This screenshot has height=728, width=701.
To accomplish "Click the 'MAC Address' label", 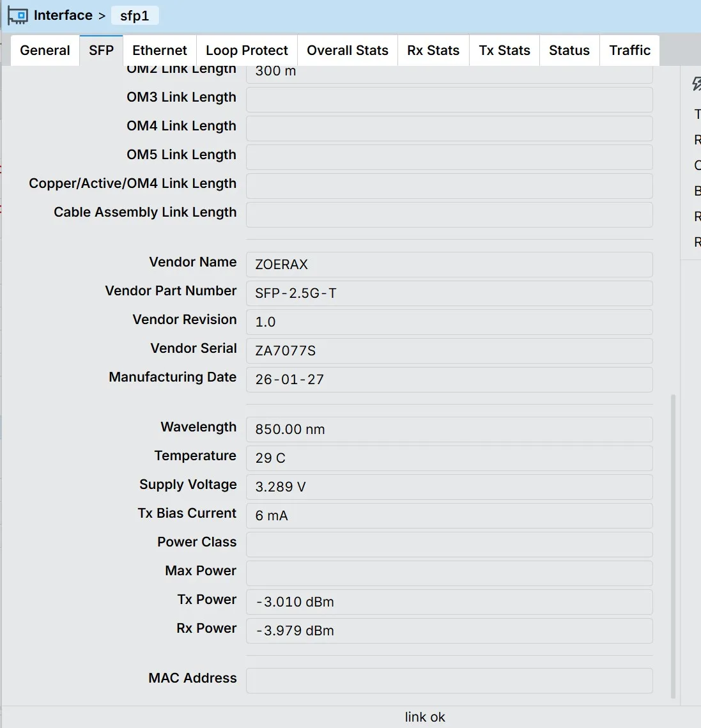I will click(192, 678).
